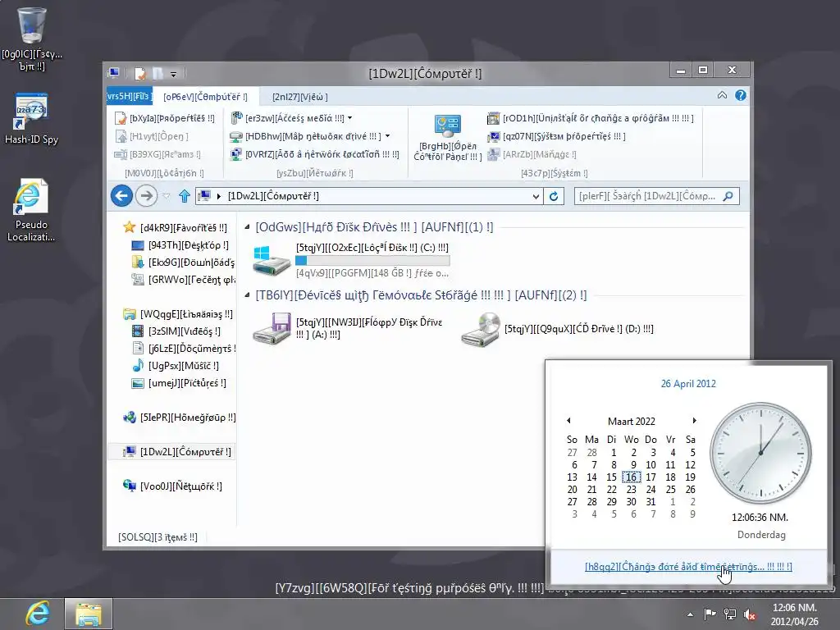Select Documents library in navigation pane
Screen dimensions: 840x630
[183, 349]
